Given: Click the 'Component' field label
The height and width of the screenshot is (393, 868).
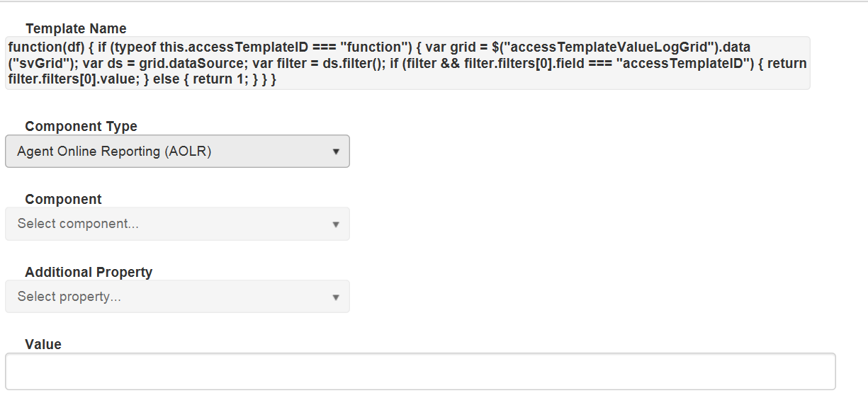Looking at the screenshot, I should [63, 200].
